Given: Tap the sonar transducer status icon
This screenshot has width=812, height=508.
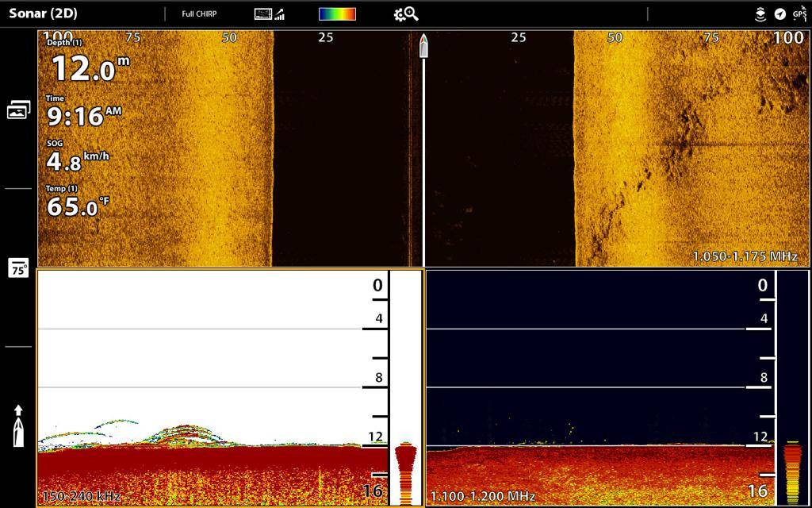Looking at the screenshot, I should 760,14.
